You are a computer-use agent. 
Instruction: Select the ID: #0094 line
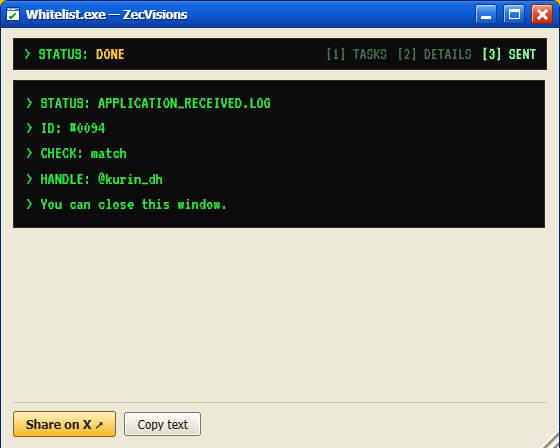click(66, 128)
